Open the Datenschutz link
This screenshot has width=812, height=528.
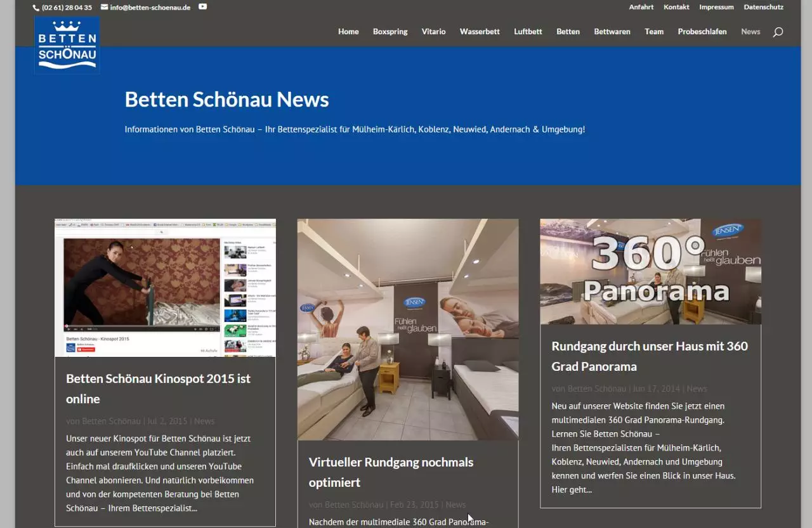[x=764, y=7]
